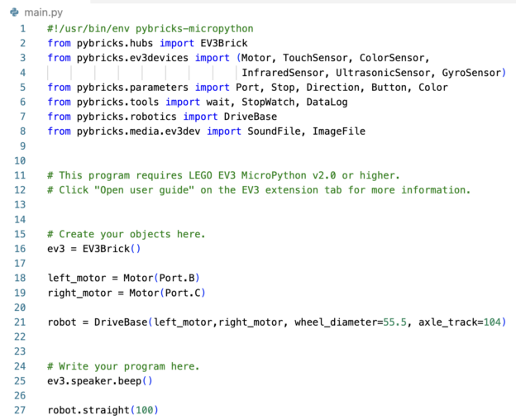This screenshot has width=516, height=420.
Task: Click the axle_track value 104
Action: click(x=491, y=322)
